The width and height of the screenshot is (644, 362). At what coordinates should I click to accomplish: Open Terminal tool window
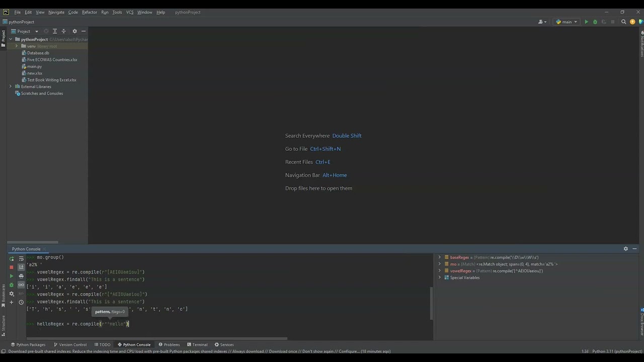coord(197,344)
